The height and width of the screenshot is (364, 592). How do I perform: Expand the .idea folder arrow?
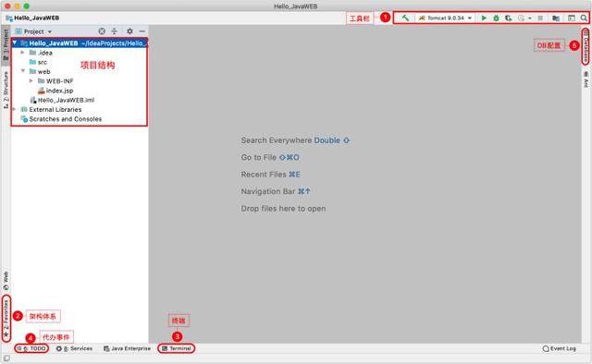click(x=22, y=53)
